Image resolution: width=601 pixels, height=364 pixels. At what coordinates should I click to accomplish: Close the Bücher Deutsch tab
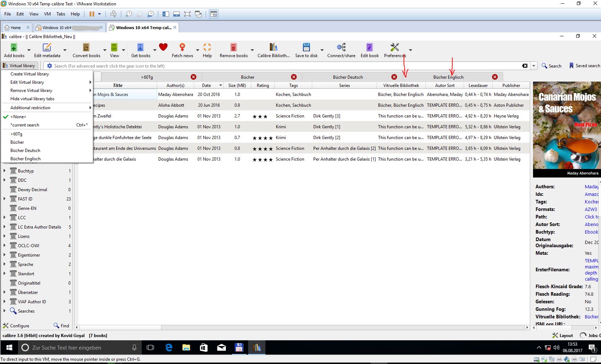click(x=394, y=77)
